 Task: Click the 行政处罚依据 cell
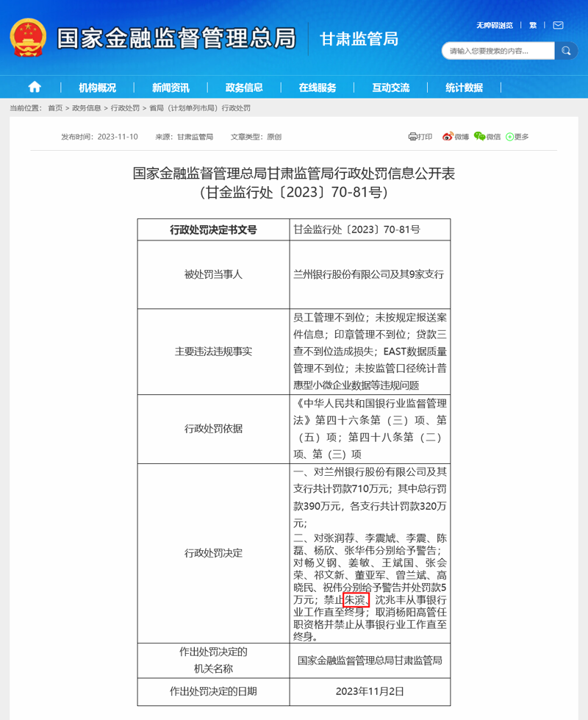[213, 429]
